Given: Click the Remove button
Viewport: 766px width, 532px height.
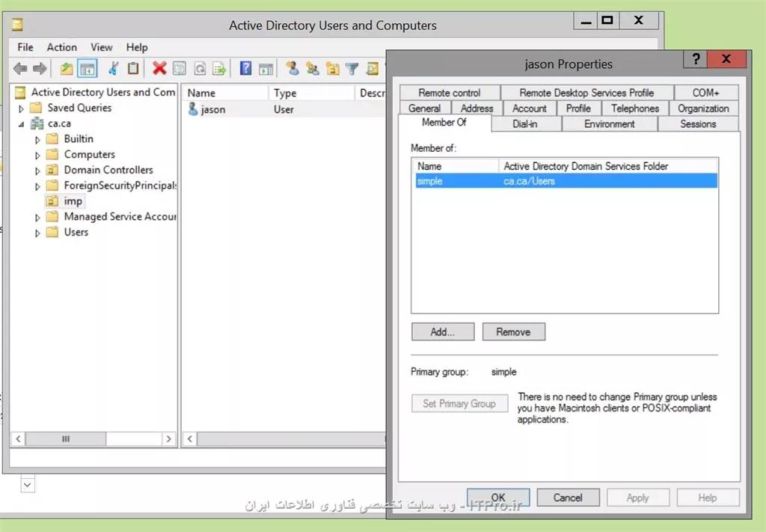Looking at the screenshot, I should click(x=513, y=331).
